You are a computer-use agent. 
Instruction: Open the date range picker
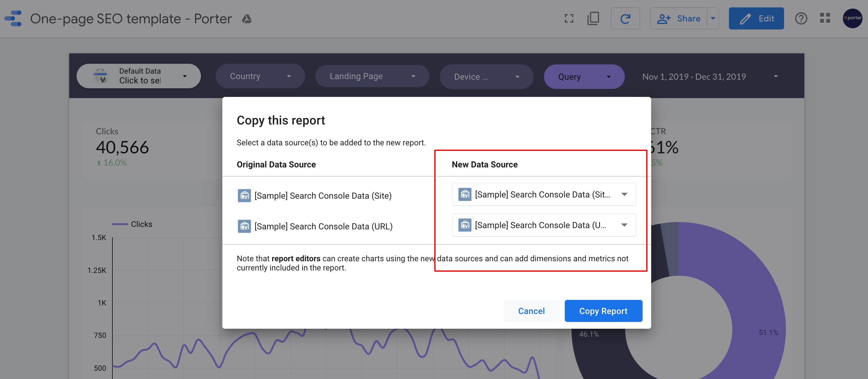pos(710,77)
